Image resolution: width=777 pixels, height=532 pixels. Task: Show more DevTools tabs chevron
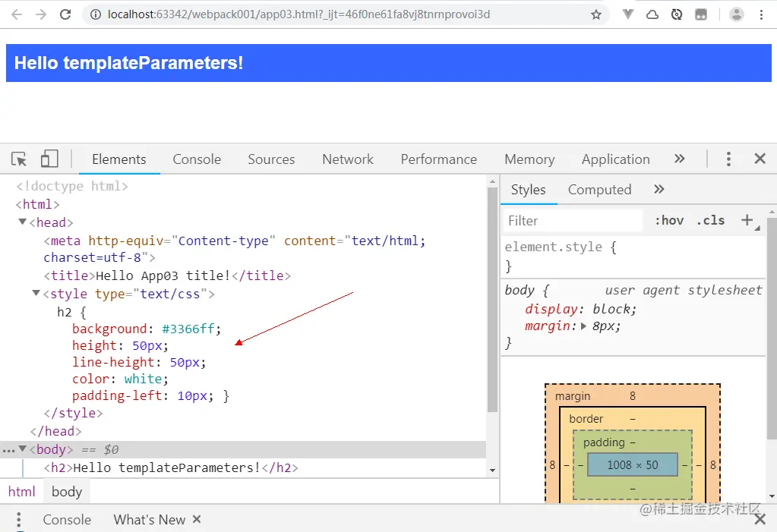(679, 159)
